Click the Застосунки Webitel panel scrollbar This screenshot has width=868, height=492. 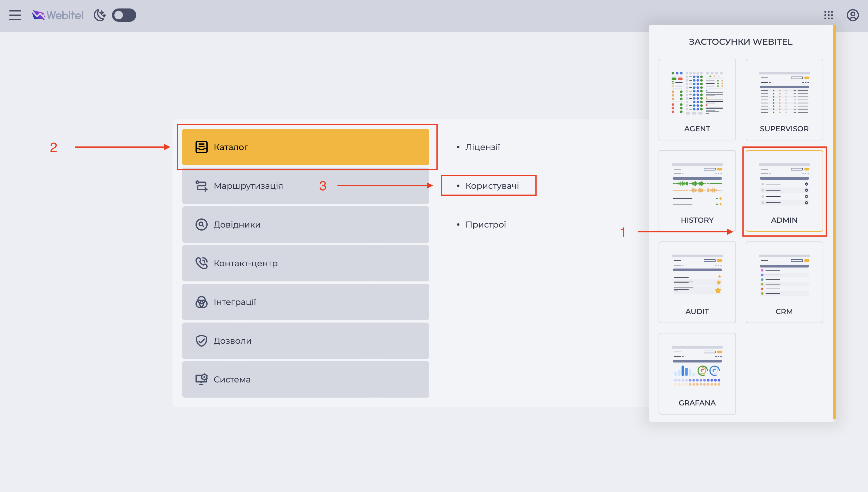[834, 222]
